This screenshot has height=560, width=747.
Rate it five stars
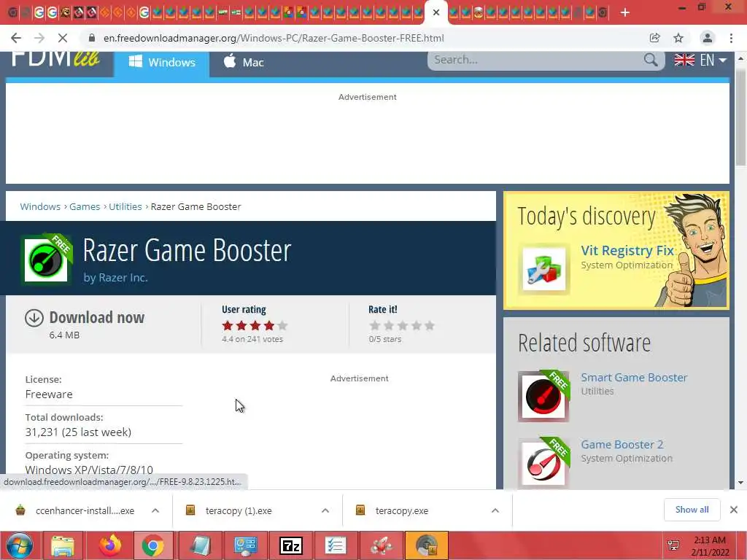pos(430,326)
